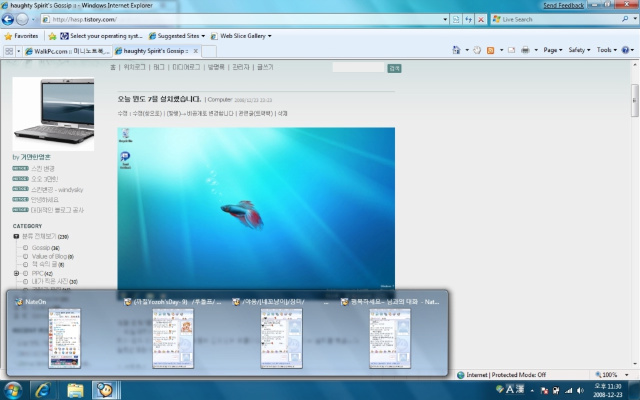Viewport: 640px width, 400px height.
Task: Click the IME 'A' language mode indicator
Action: click(x=509, y=389)
